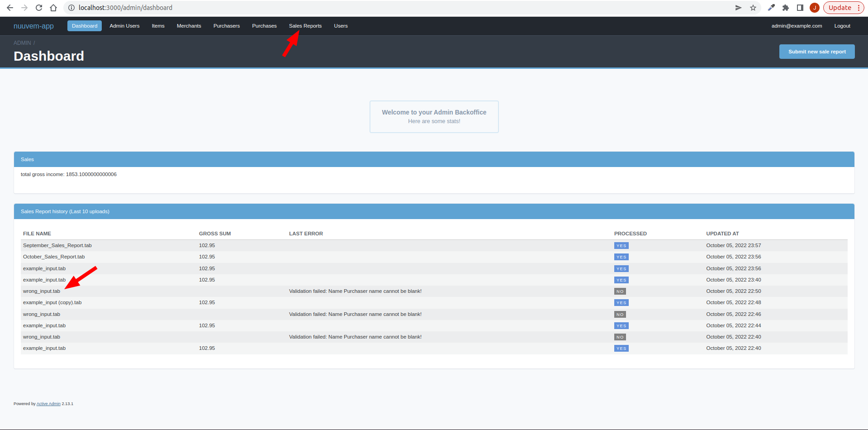868x430 pixels.
Task: Open the browser profile avatar menu
Action: 814,8
